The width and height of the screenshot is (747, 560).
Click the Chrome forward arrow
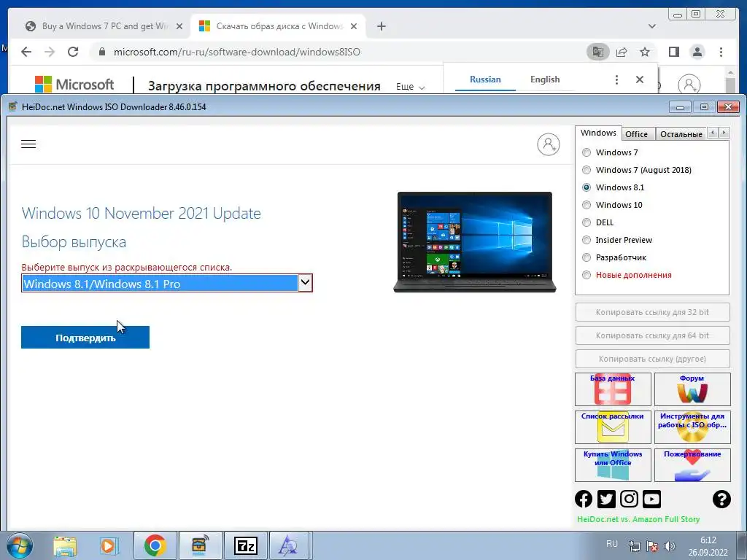point(50,52)
